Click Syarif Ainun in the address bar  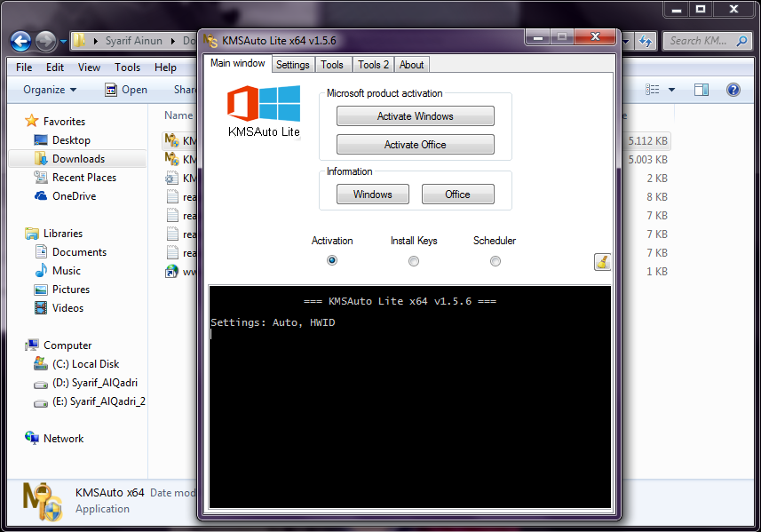tap(134, 41)
